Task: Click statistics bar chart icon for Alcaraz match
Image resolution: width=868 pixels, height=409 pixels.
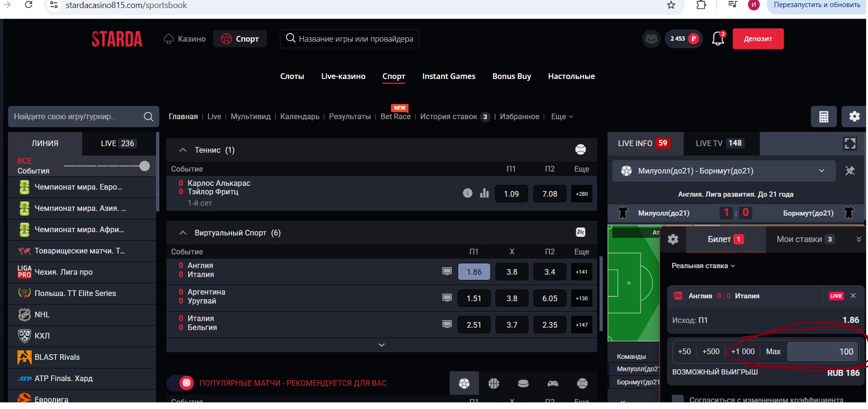Action: (x=484, y=193)
